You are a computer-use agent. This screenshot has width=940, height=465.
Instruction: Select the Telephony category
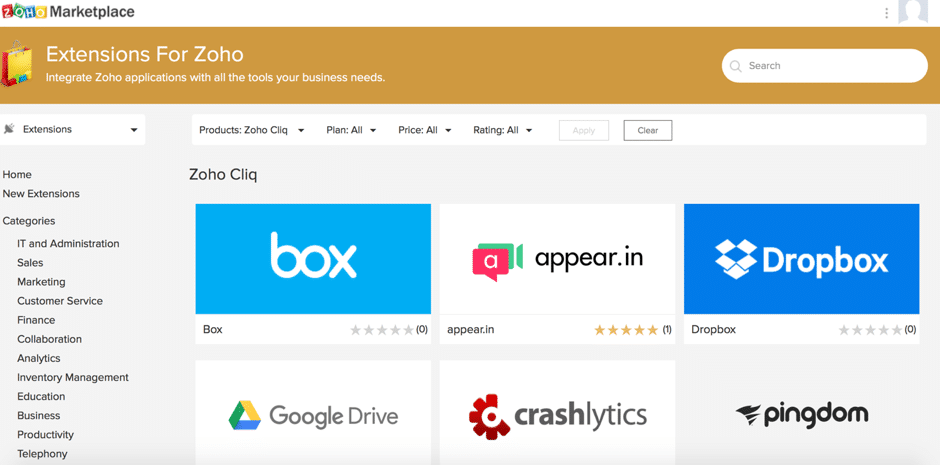coord(42,454)
